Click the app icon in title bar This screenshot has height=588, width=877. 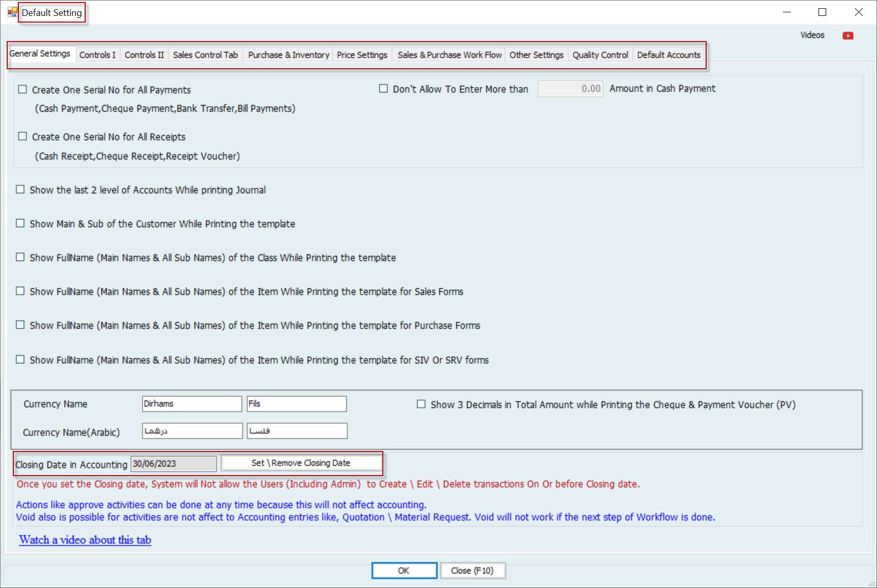(12, 12)
